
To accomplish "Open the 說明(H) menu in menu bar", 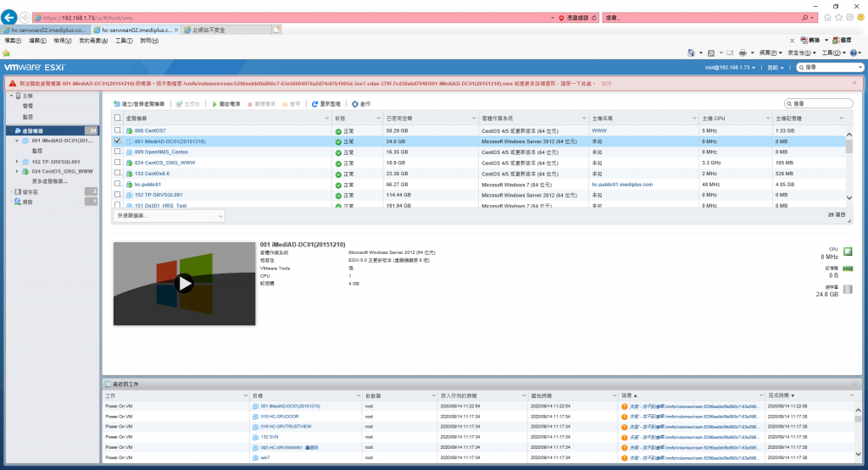I will (149, 41).
